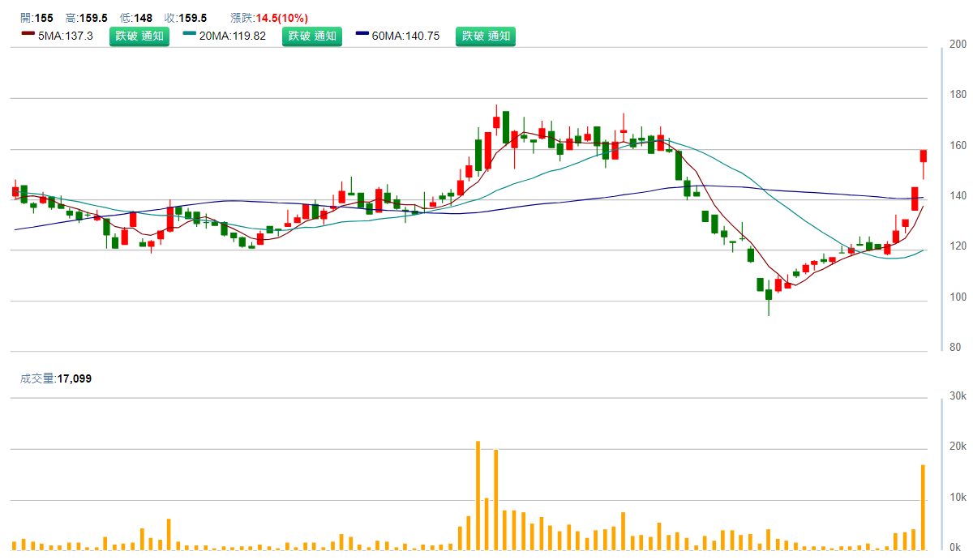
Task: Click the latest red candlestick at far right
Action: (x=924, y=156)
